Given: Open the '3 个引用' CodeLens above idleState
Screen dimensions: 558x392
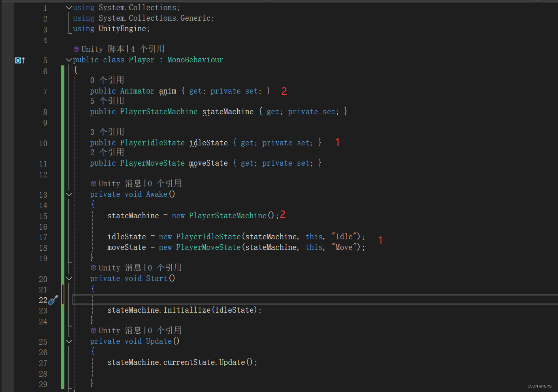Looking at the screenshot, I should pos(107,132).
